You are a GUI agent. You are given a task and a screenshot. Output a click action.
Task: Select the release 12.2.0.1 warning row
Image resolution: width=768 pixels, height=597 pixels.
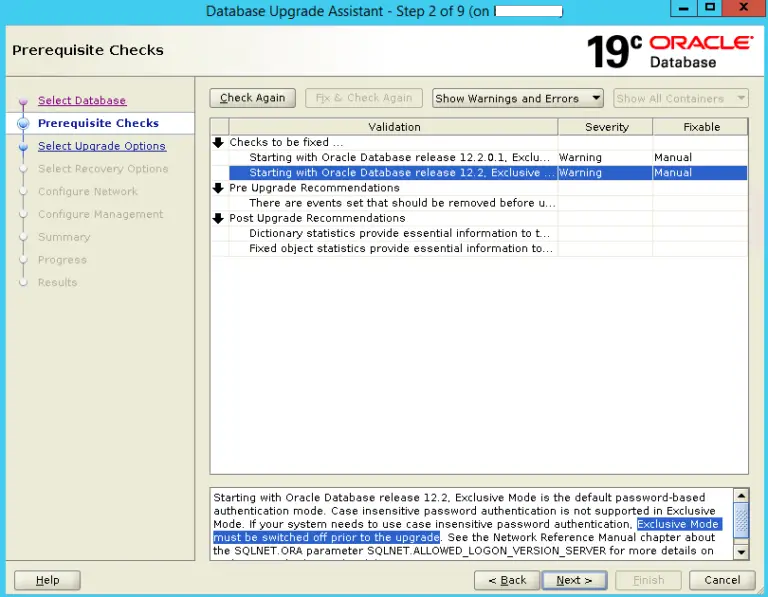point(401,157)
